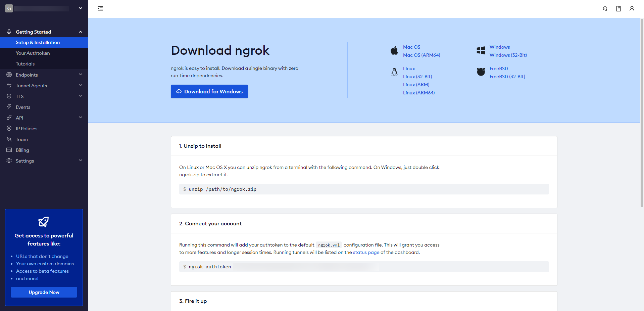Click the Endpoints globe icon
644x311 pixels.
point(9,75)
